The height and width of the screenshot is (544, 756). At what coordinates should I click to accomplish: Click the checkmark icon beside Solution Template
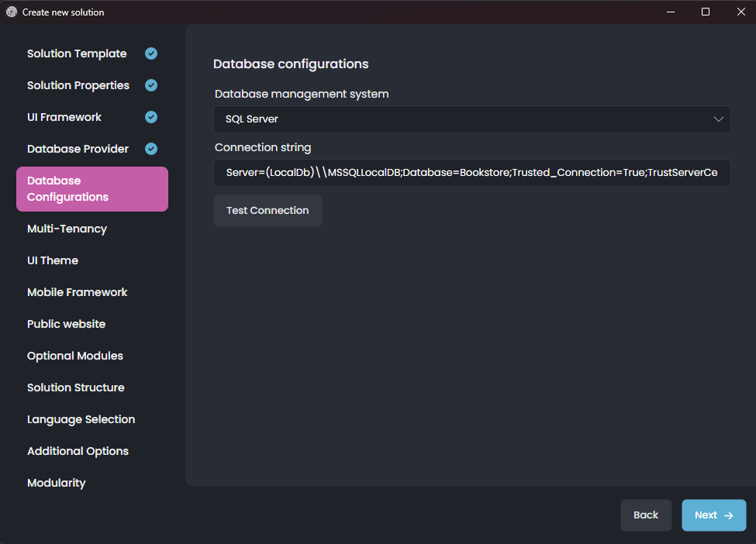150,53
